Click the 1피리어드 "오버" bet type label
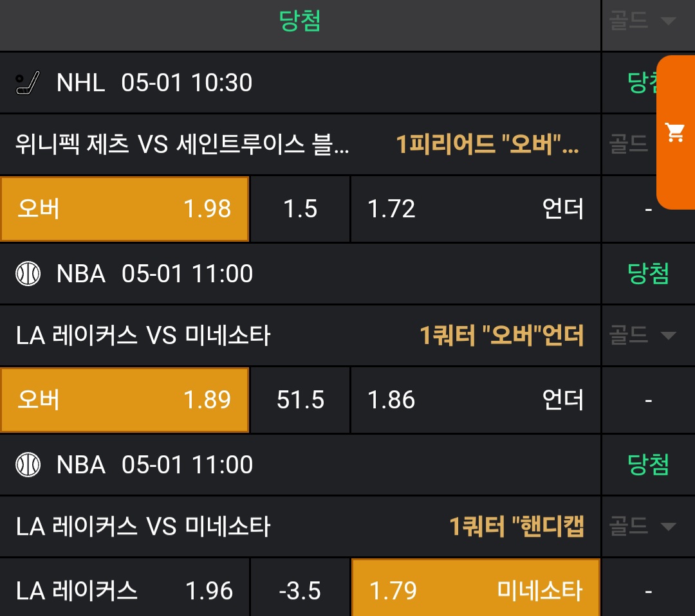 486,146
